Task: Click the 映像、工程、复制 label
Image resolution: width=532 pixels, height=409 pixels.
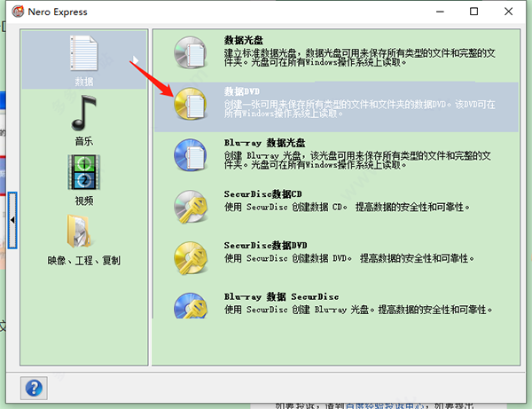Action: [x=84, y=260]
